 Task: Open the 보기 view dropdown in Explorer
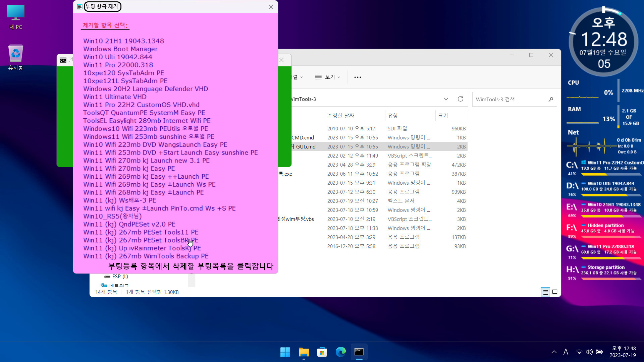click(327, 77)
